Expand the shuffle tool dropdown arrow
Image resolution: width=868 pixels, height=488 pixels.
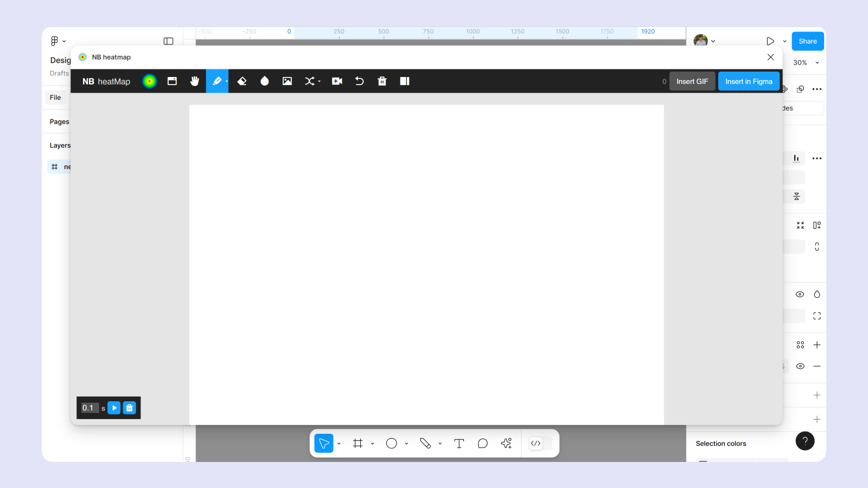(319, 81)
